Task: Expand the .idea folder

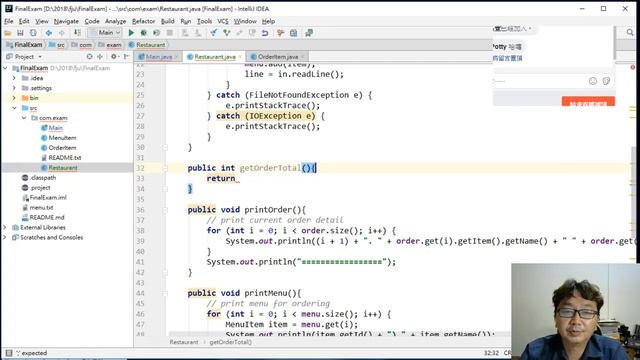Action: click(x=14, y=78)
